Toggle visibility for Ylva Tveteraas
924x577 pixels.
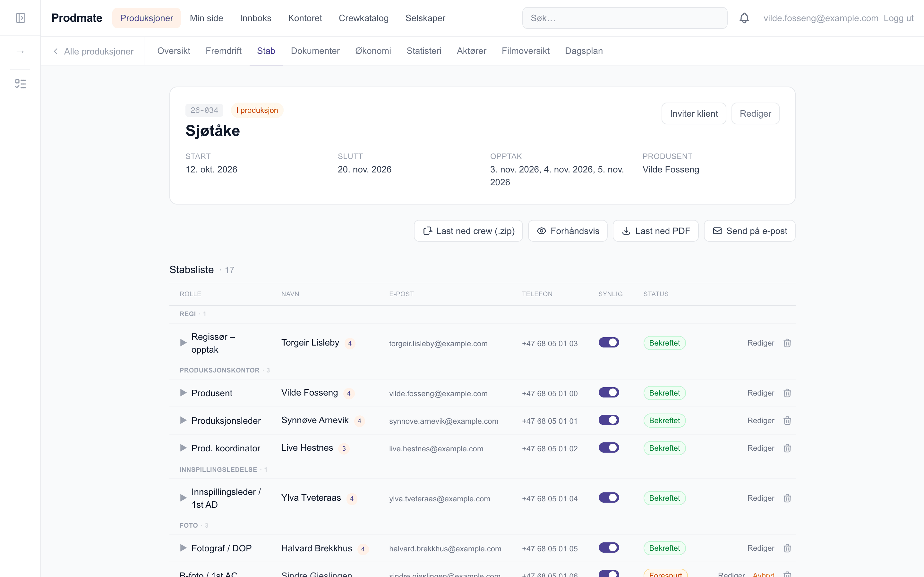click(609, 498)
